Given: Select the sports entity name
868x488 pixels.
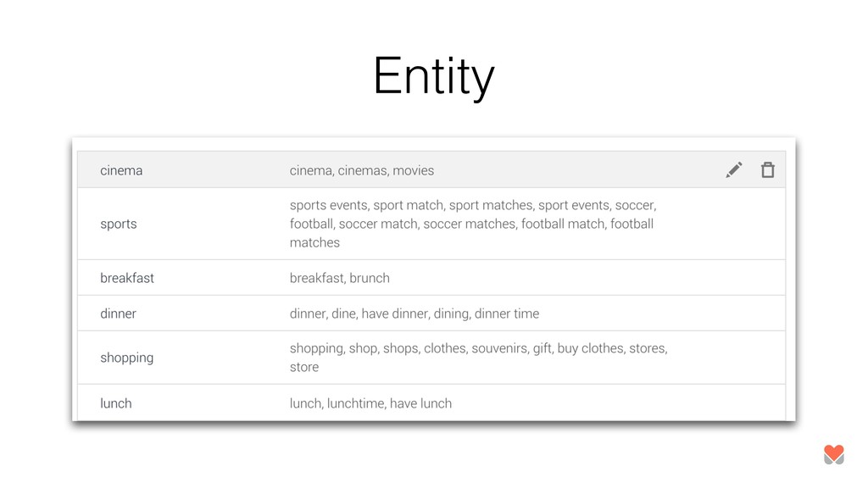Looking at the screenshot, I should [119, 224].
